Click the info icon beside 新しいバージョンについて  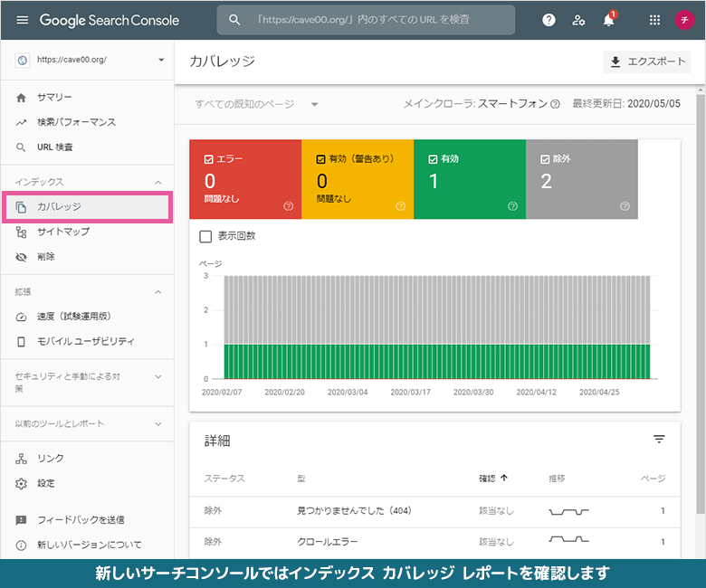(21, 545)
